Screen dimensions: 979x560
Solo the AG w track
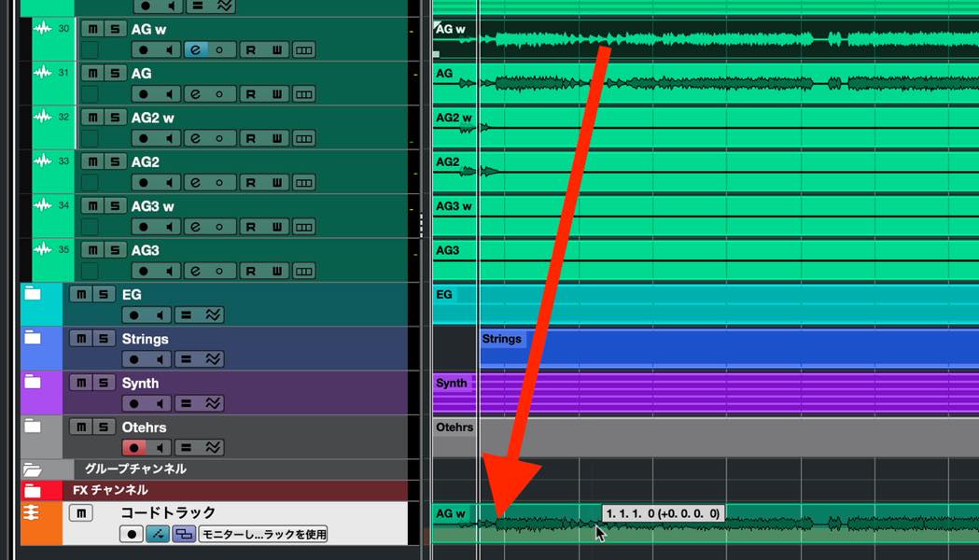(x=115, y=29)
